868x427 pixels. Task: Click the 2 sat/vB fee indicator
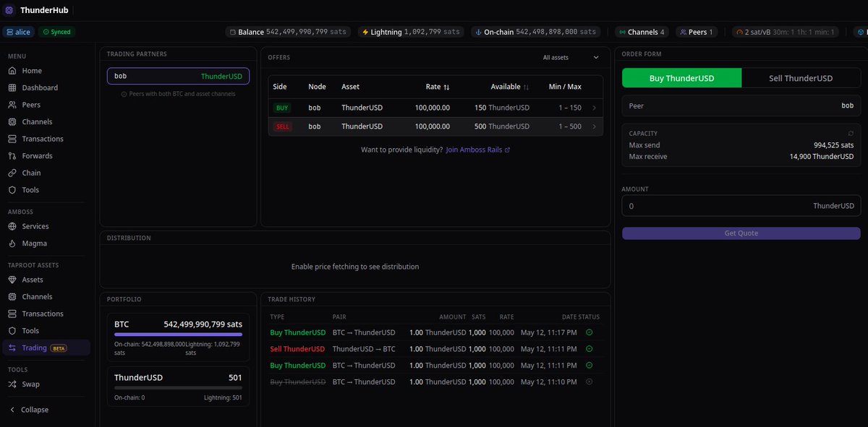[x=787, y=32]
